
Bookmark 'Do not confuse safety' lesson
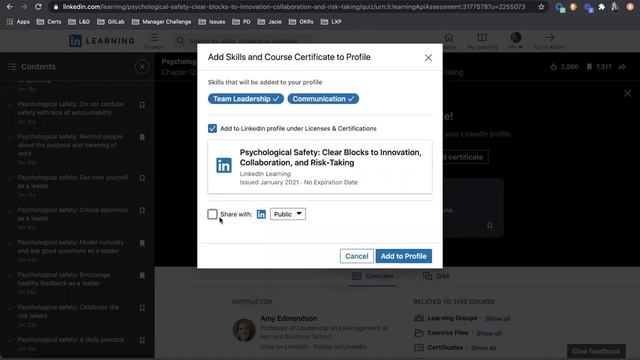click(x=142, y=105)
